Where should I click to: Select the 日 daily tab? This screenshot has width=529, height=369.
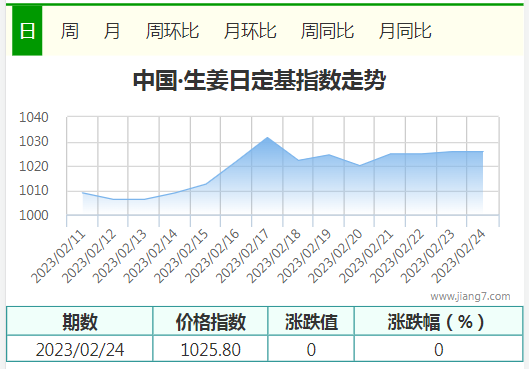[27, 31]
